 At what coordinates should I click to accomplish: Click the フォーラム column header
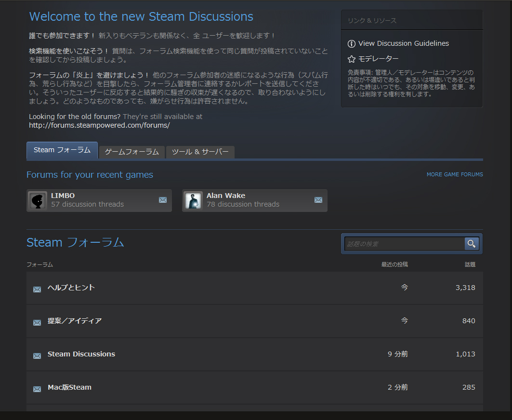(39, 264)
